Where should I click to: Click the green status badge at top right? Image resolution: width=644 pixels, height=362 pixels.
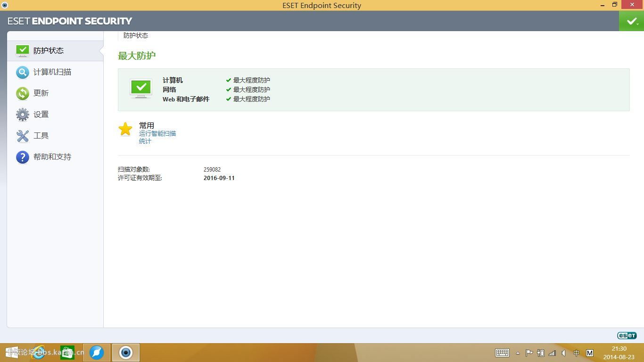(x=631, y=21)
